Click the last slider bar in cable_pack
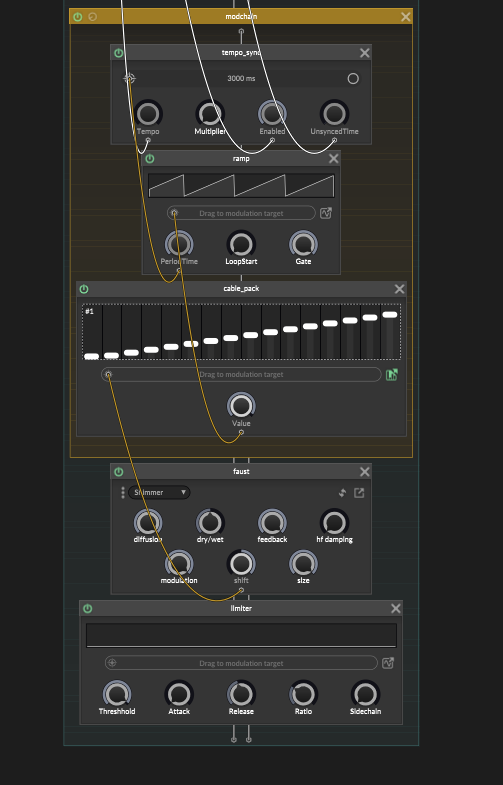Viewport: 503px width, 785px height. (389, 331)
